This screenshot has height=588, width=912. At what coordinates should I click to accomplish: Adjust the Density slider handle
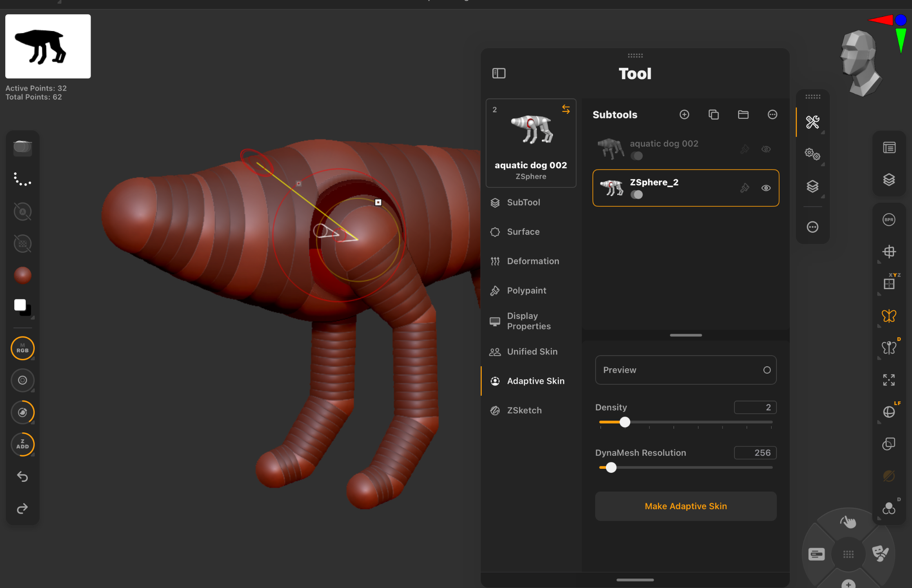(625, 422)
